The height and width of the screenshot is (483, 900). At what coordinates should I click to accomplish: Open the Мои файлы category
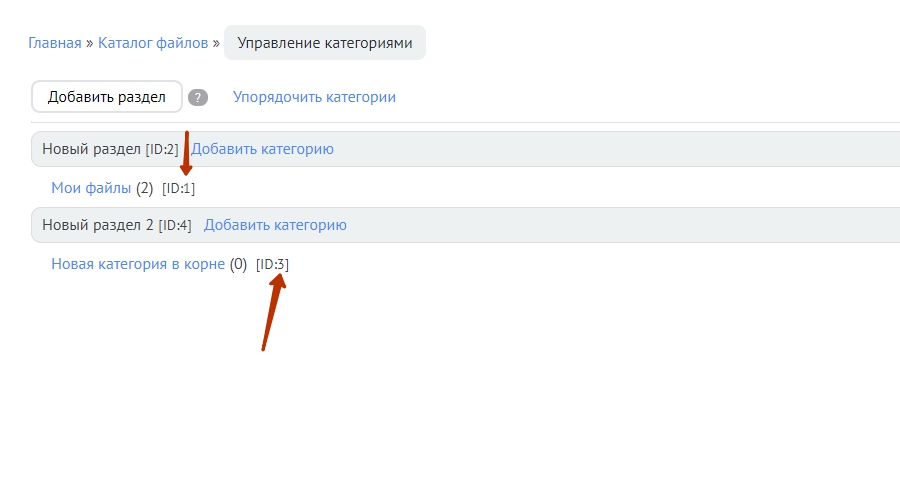pos(91,187)
